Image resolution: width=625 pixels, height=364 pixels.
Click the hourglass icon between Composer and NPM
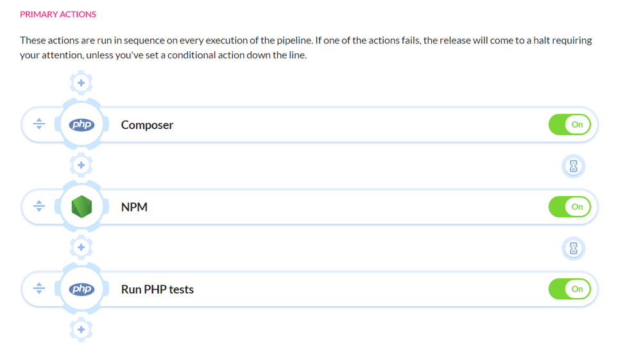coord(573,167)
